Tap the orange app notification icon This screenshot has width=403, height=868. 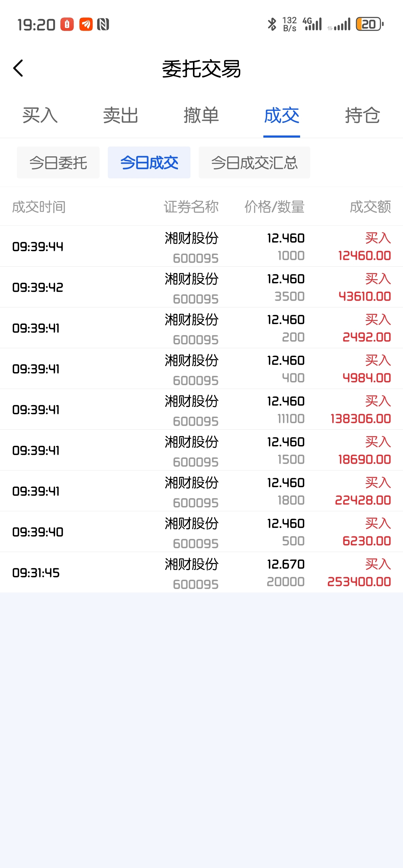coord(86,24)
